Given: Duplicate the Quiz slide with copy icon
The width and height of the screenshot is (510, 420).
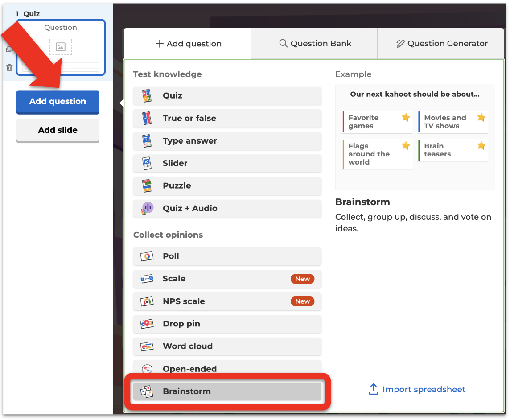Looking at the screenshot, I should click(x=9, y=49).
